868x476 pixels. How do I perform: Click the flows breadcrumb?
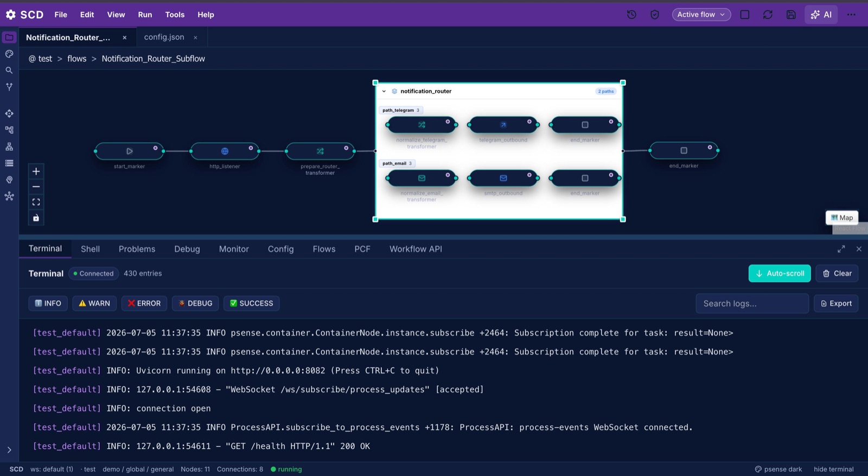click(x=77, y=59)
